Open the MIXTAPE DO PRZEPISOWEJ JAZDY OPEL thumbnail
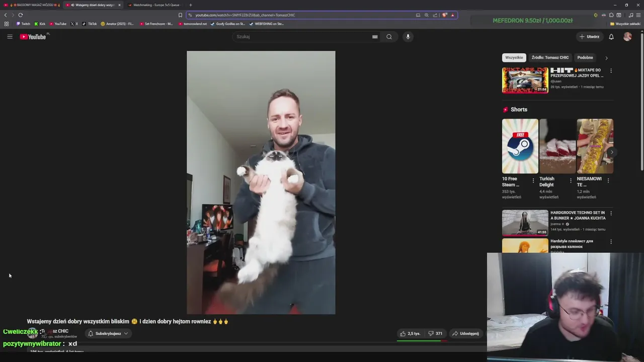 525,80
